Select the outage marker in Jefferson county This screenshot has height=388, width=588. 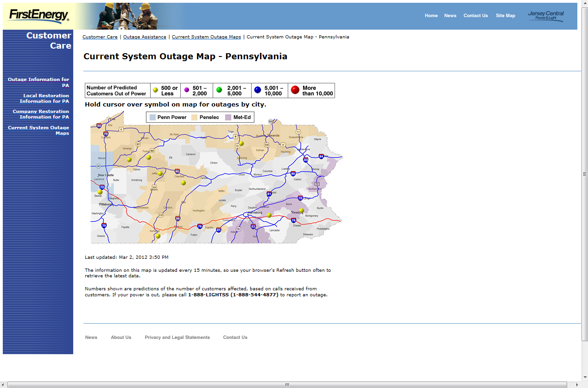click(x=160, y=174)
